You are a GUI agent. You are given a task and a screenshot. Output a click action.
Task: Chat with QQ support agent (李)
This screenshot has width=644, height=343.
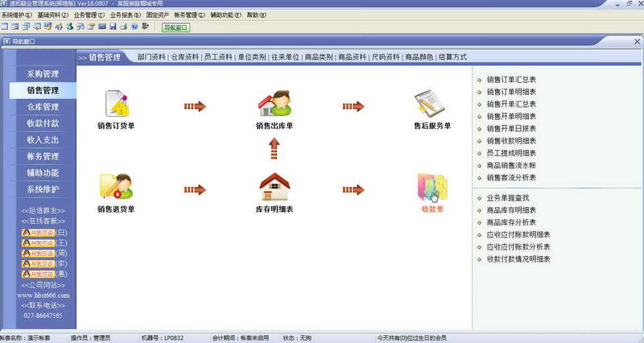tap(38, 264)
